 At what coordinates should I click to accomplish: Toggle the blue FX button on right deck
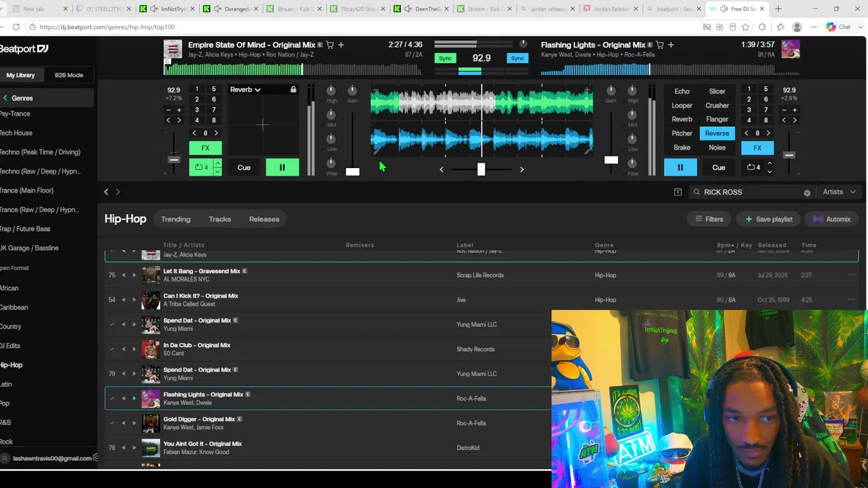[757, 148]
